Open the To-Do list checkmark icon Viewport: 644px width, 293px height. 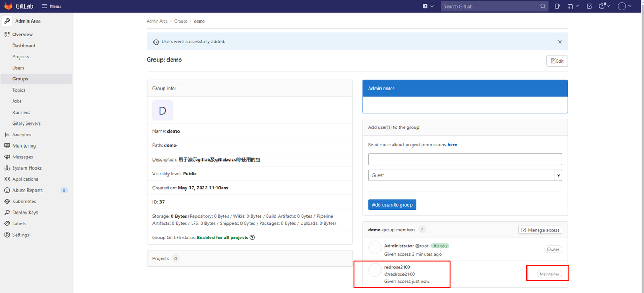tap(589, 6)
